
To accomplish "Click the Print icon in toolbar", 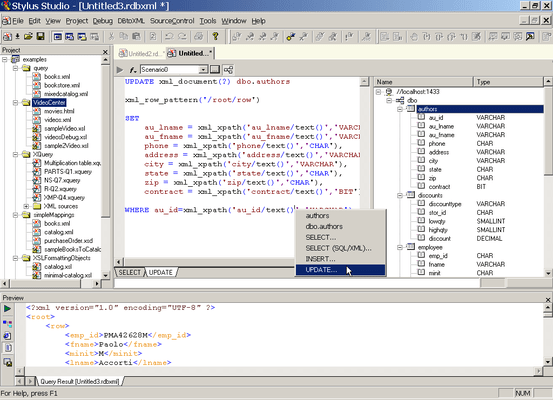I will (x=199, y=36).
